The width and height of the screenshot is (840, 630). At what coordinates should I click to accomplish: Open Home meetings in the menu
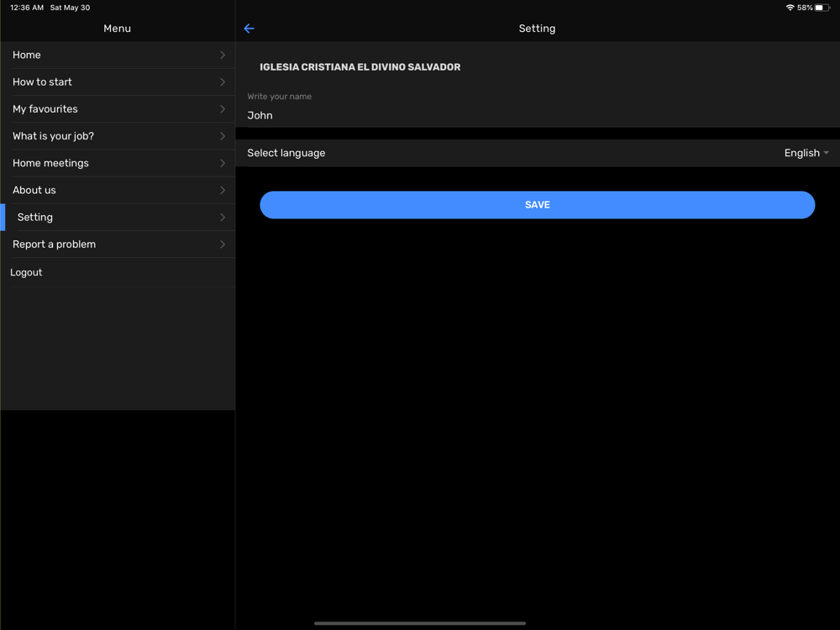coord(118,163)
